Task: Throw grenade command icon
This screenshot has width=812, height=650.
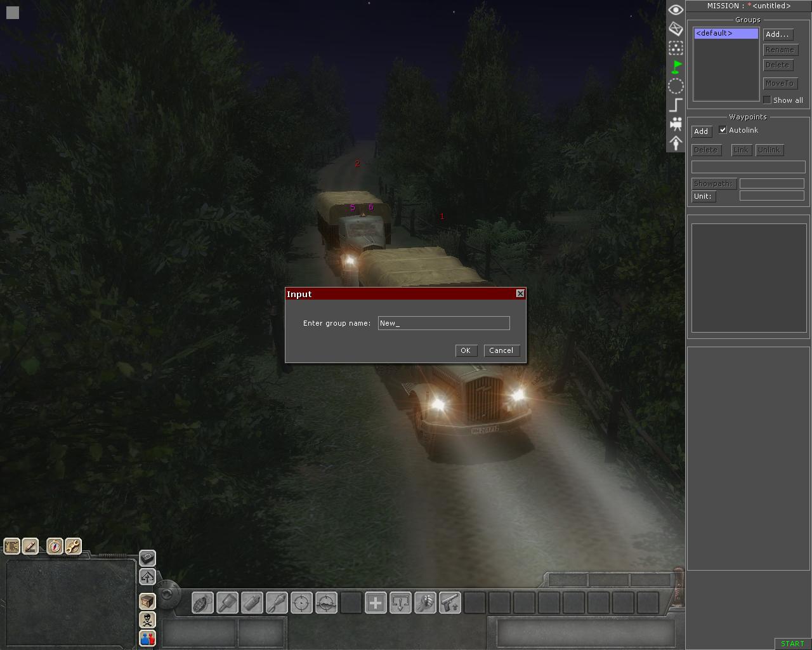Action: pyautogui.click(x=202, y=602)
